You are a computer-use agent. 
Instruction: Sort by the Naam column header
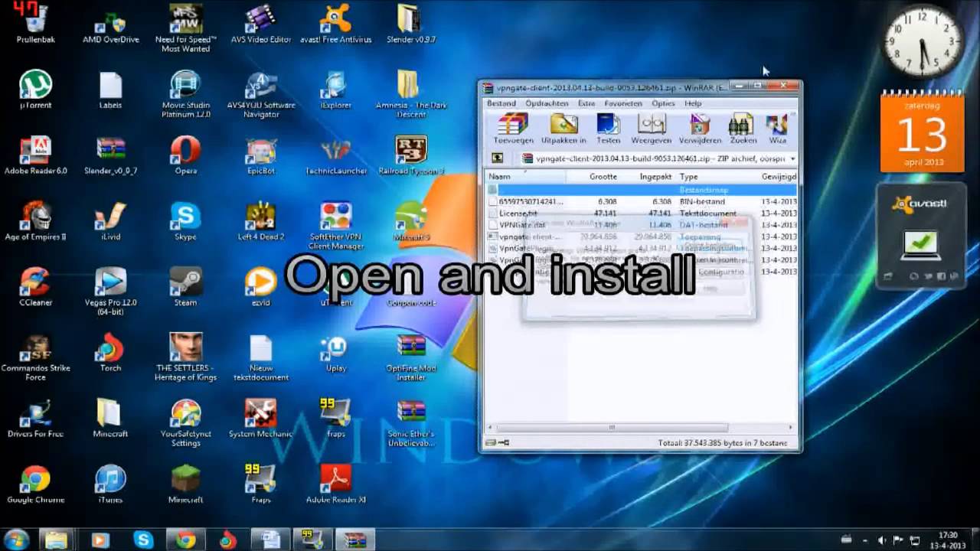click(526, 177)
